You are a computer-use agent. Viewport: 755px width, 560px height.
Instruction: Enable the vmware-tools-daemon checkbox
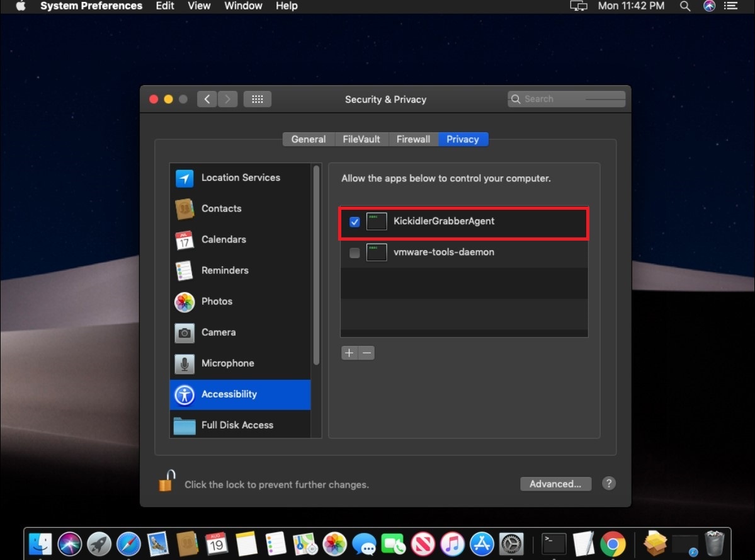355,253
